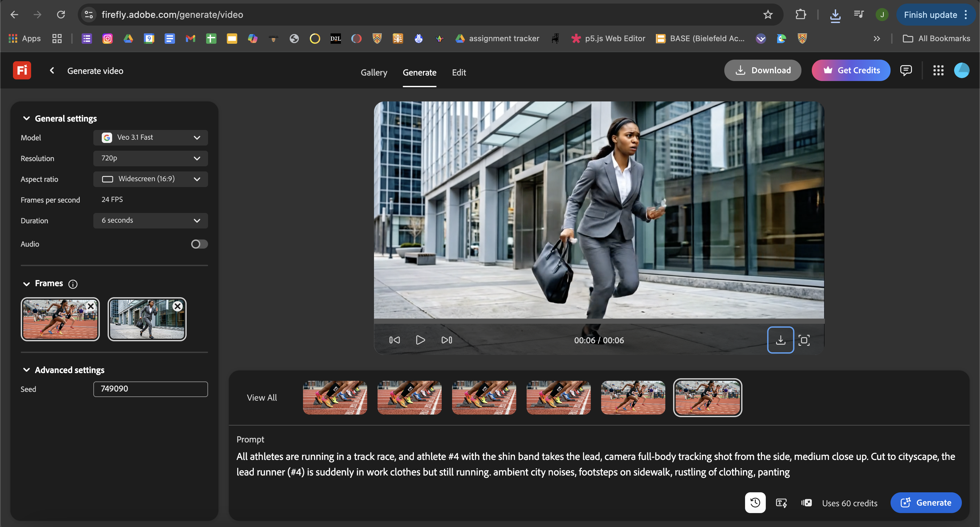Click the blue Generate button
Screen dimensions: 980x527
tap(926, 503)
